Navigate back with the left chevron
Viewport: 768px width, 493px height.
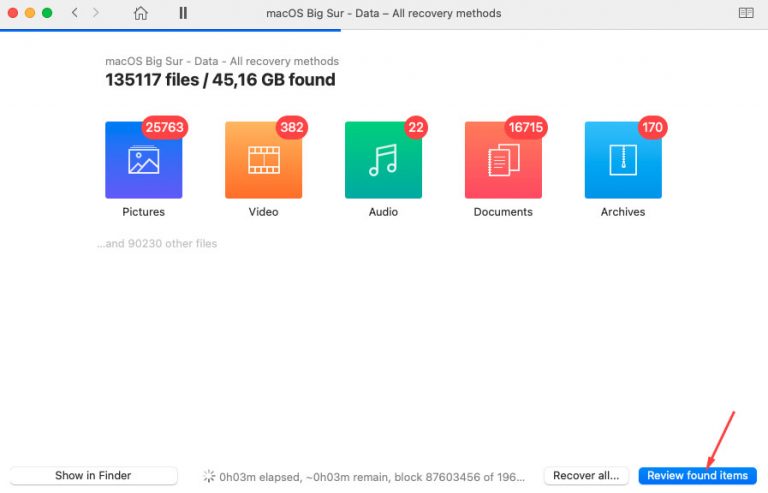point(75,13)
